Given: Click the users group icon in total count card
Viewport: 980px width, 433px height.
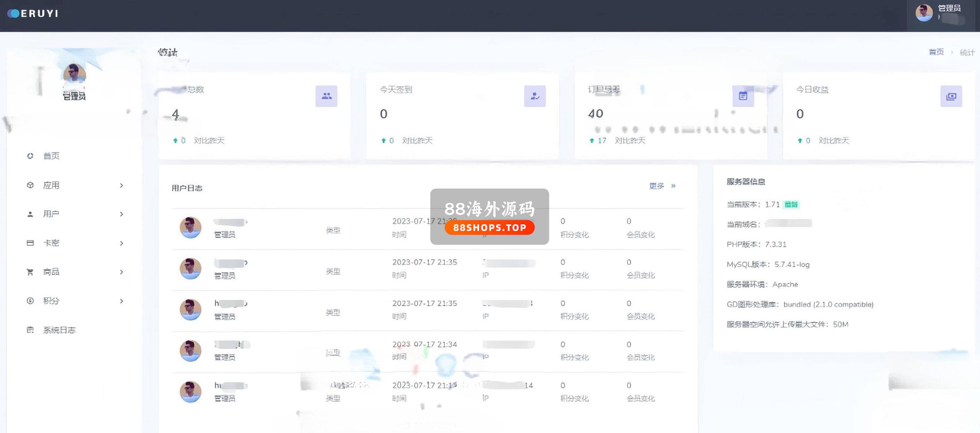Looking at the screenshot, I should pos(326,96).
